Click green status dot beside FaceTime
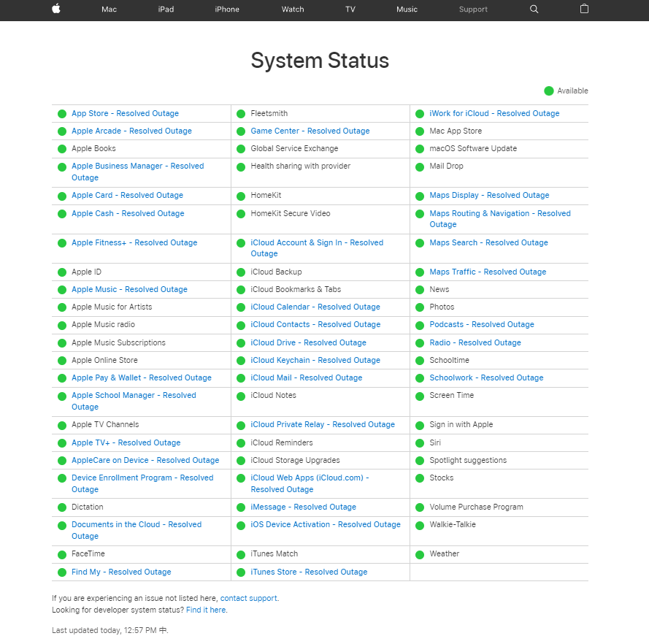This screenshot has width=649, height=644. coord(62,555)
